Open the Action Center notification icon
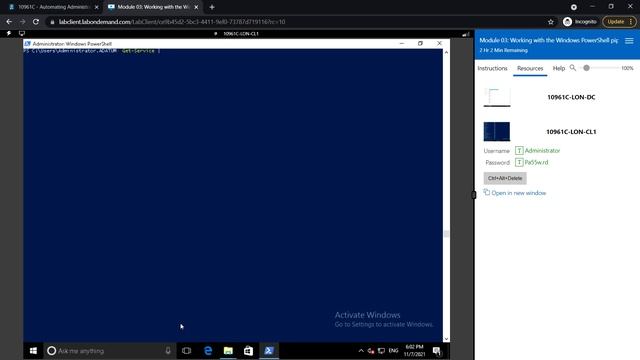Image resolution: width=640 pixels, height=360 pixels. coord(437,351)
